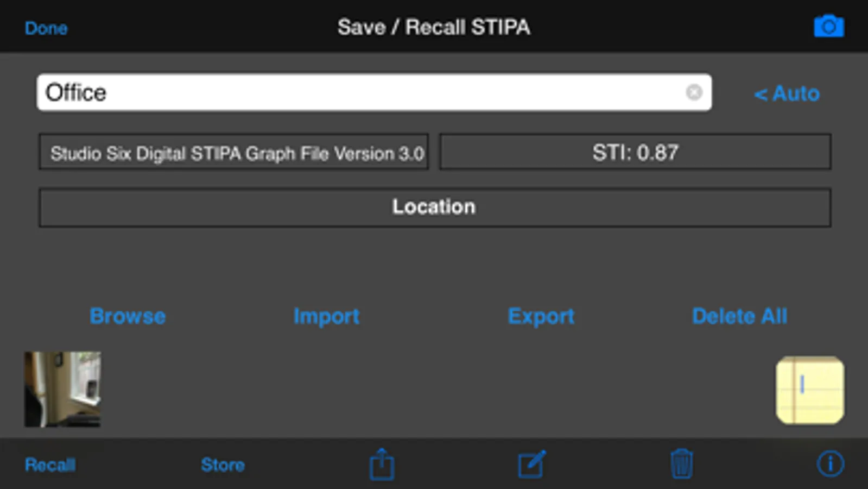
Task: Tap Store in the bottom bar
Action: pyautogui.click(x=223, y=465)
